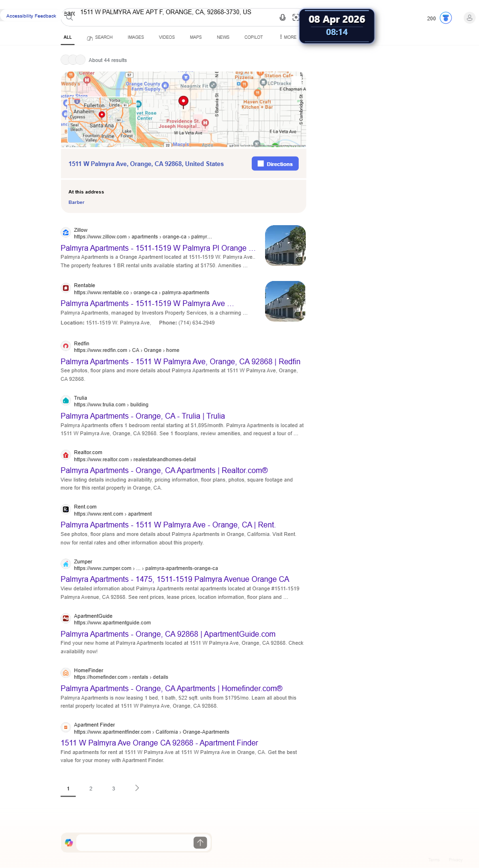Switch to the IMAGES tab
Screen dimensions: 479x868
[136, 37]
